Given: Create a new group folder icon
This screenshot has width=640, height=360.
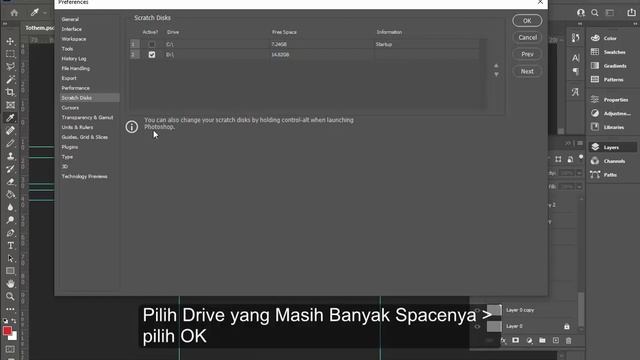Looking at the screenshot, I should (542, 340).
